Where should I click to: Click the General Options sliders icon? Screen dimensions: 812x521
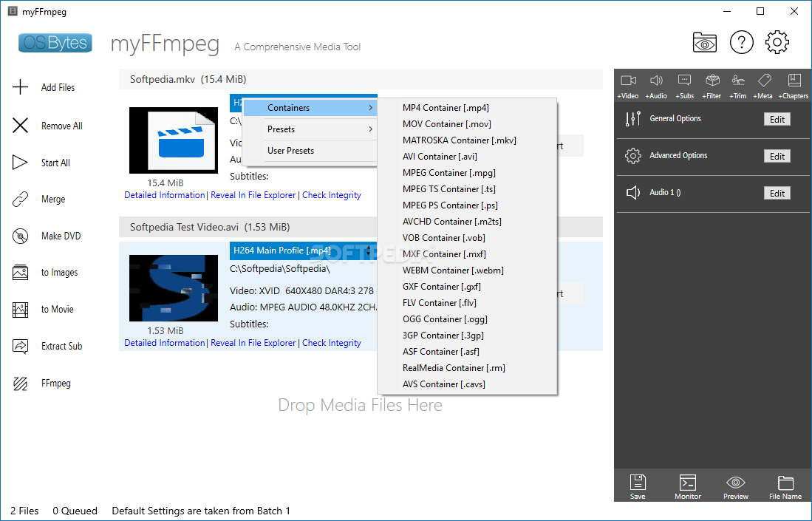point(632,119)
